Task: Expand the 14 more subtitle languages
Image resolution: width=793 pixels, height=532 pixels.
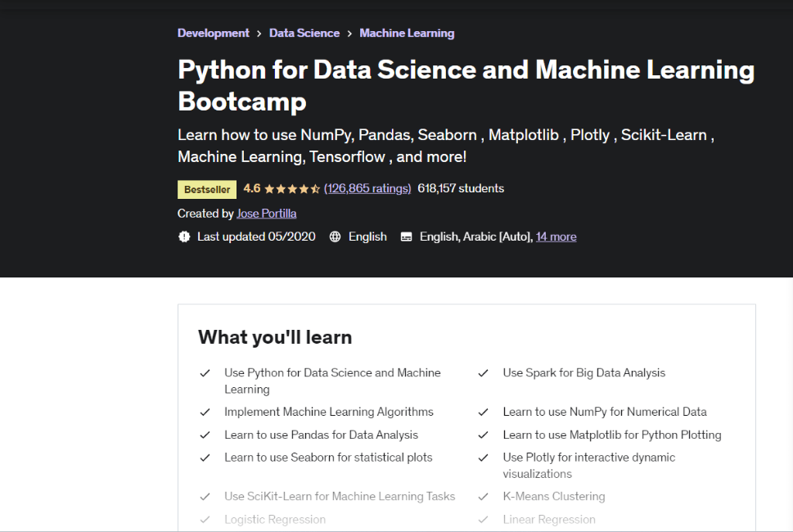Action: click(x=556, y=237)
